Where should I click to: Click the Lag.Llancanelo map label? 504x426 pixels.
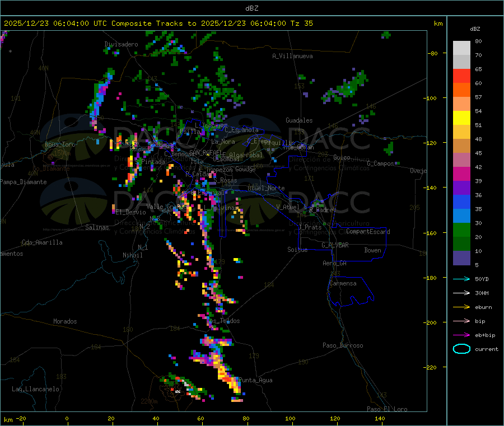35,389
